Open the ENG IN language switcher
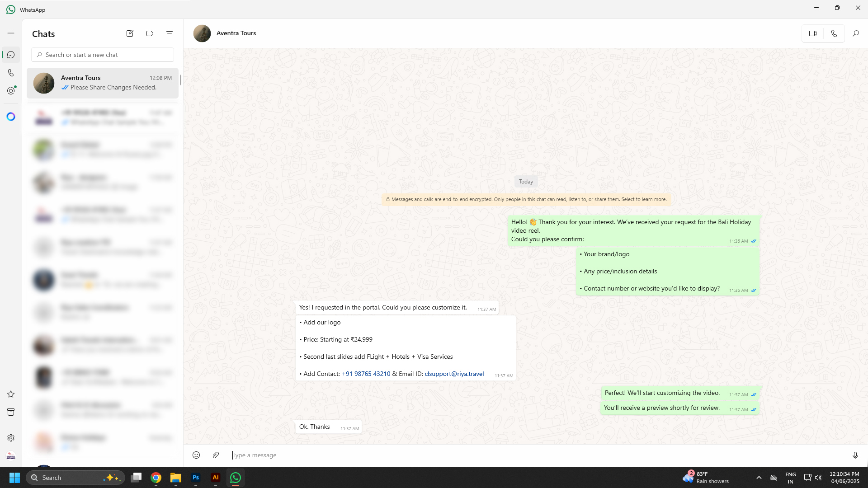This screenshot has width=868, height=488. [x=790, y=478]
